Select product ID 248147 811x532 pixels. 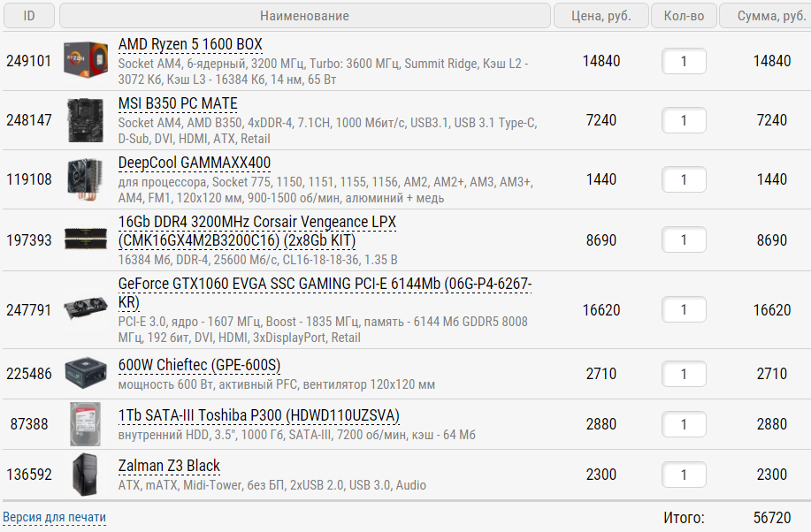pyautogui.click(x=29, y=120)
